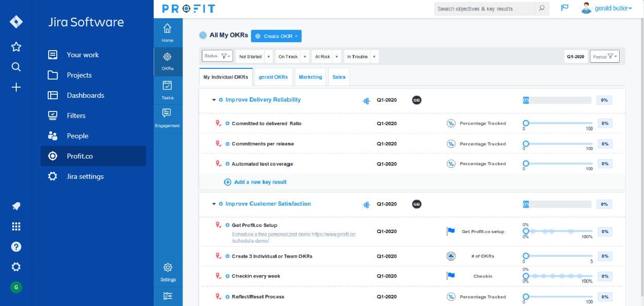This screenshot has height=306, width=644.
Task: Select the My Individual OKRs tab
Action: pyautogui.click(x=226, y=77)
